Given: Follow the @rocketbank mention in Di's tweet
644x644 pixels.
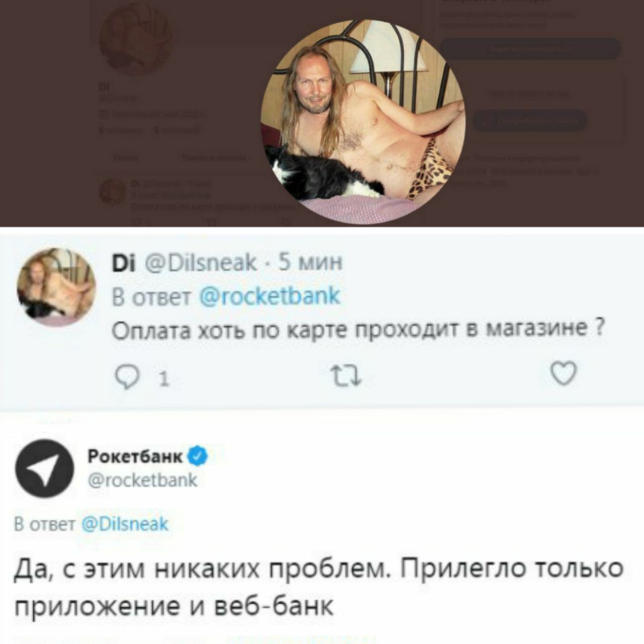Looking at the screenshot, I should 270,296.
